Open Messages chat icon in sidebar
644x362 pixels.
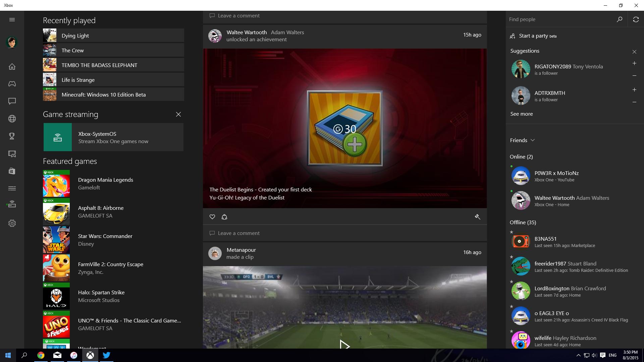coord(12,101)
